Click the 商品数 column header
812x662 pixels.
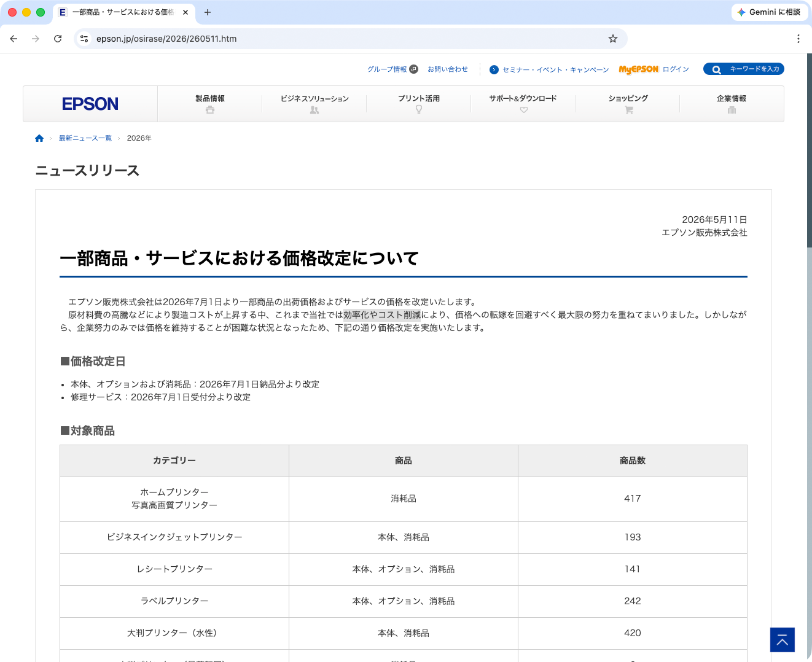click(633, 461)
